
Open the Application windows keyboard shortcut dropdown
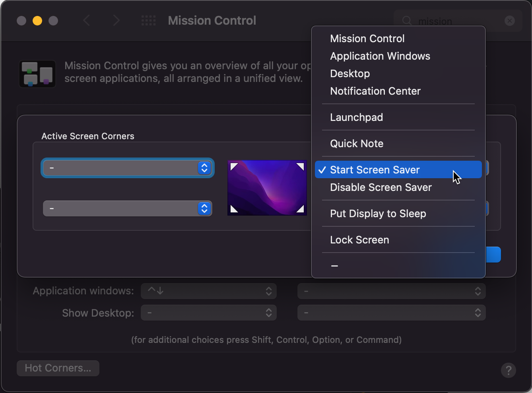tap(209, 291)
